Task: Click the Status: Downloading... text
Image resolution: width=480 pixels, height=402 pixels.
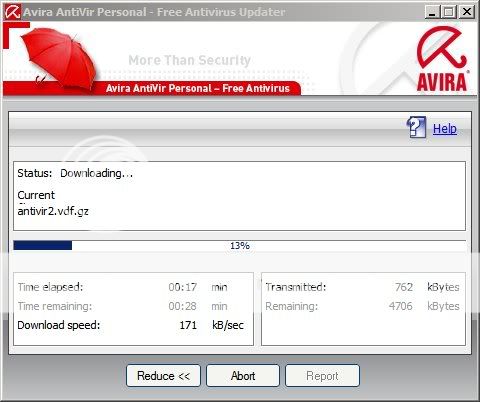Action: pos(75,173)
